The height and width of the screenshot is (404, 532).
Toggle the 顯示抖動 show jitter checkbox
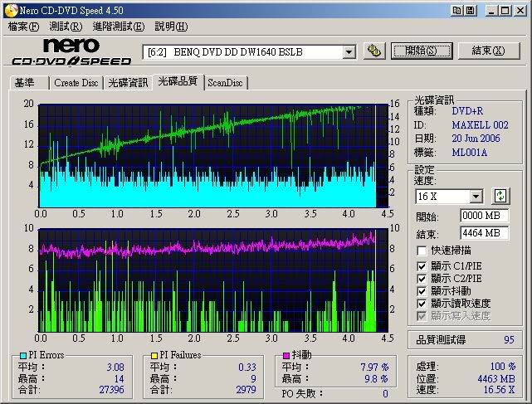point(422,291)
